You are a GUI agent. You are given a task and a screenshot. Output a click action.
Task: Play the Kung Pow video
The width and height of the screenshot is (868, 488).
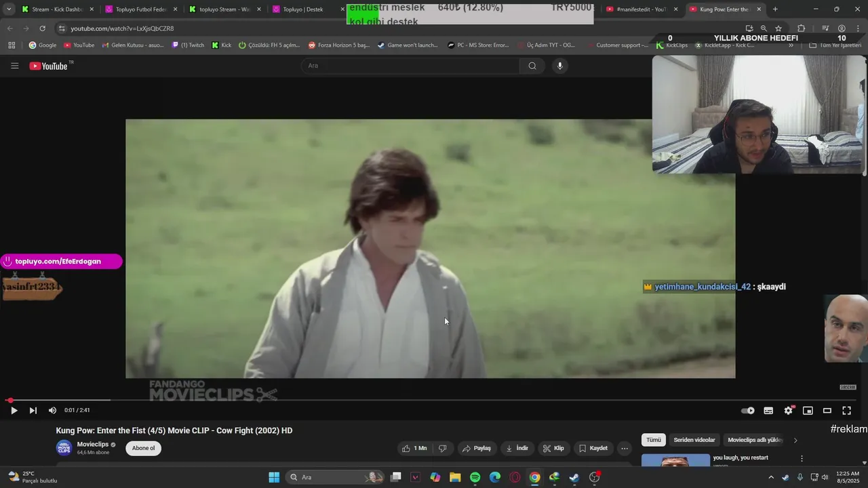14,410
